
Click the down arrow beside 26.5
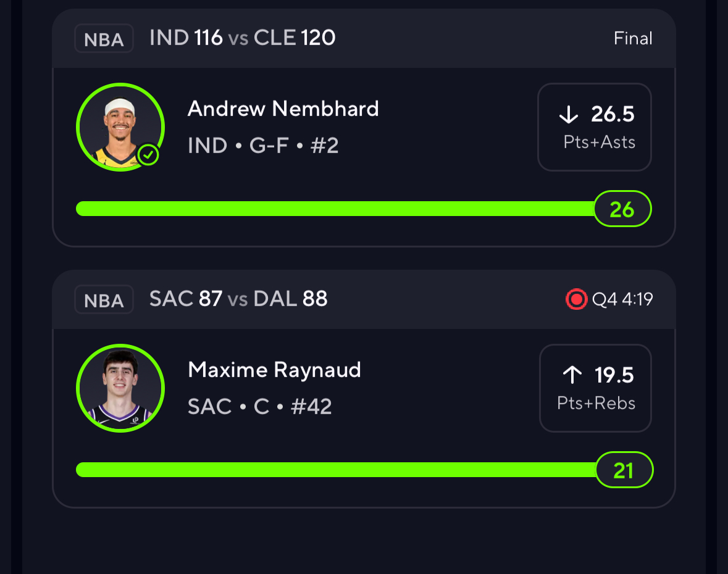pos(568,114)
